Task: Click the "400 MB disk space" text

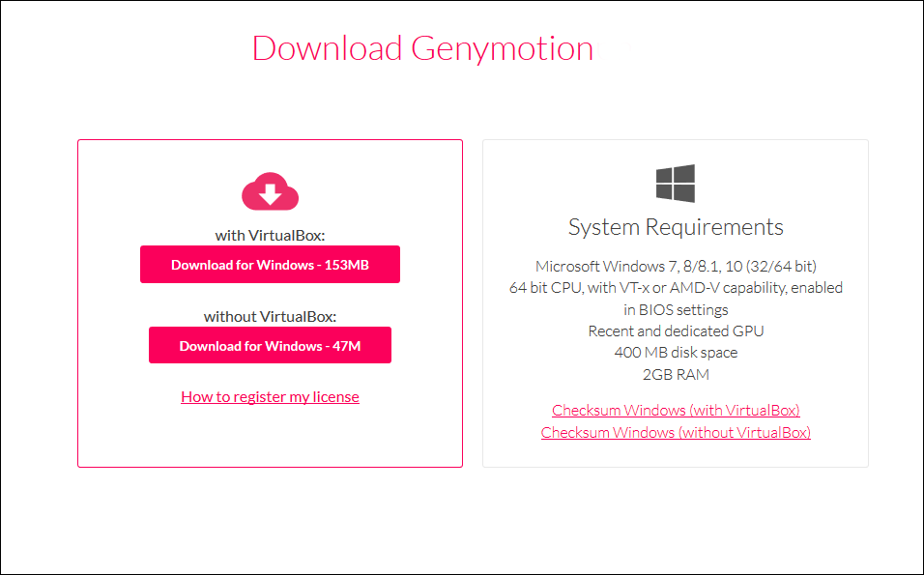Action: [675, 352]
